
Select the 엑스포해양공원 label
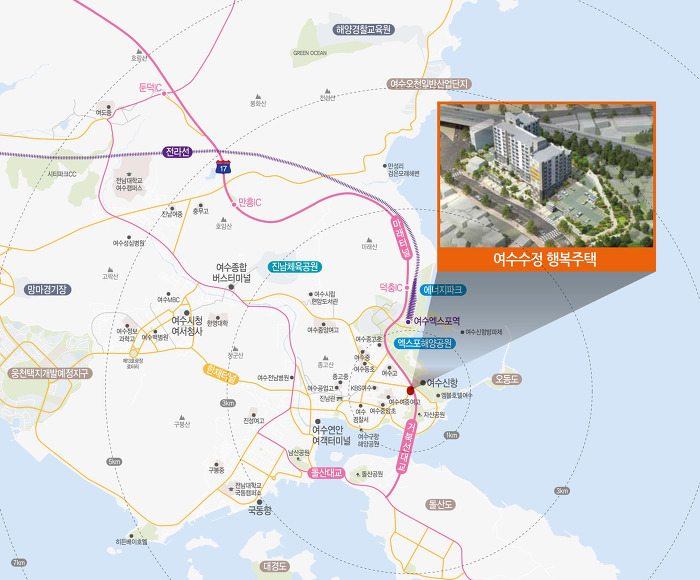425,343
